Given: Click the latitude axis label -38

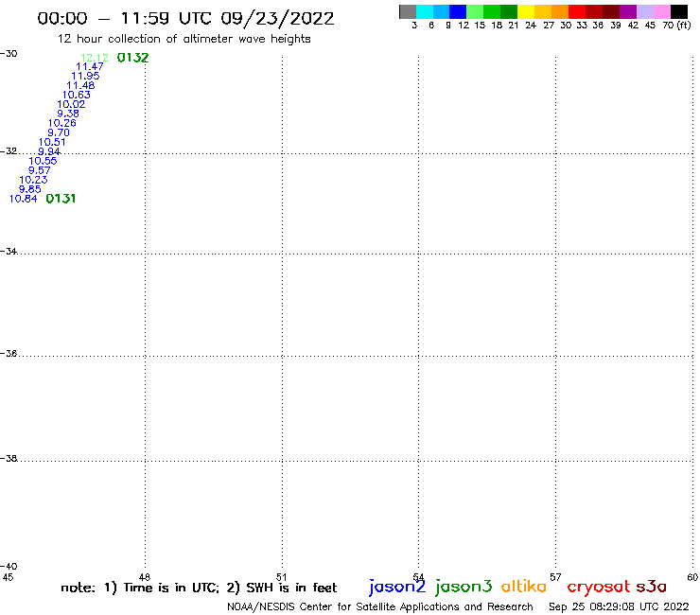Looking at the screenshot, I should [9, 459].
